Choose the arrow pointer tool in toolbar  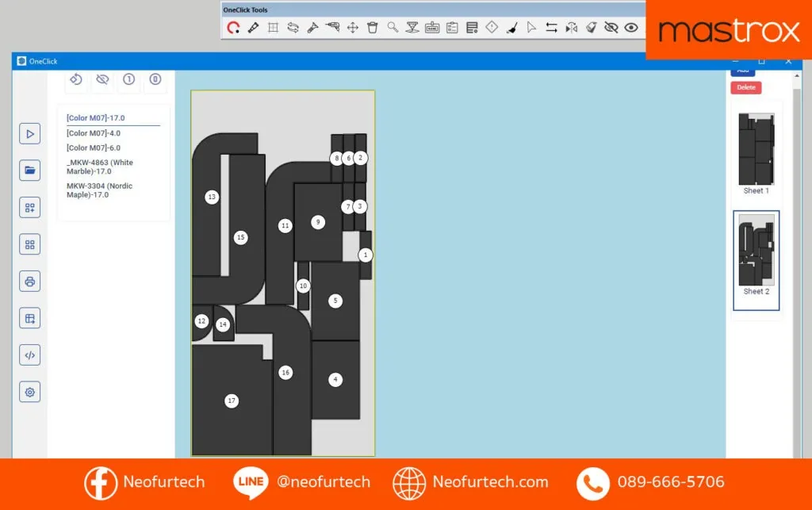point(531,28)
